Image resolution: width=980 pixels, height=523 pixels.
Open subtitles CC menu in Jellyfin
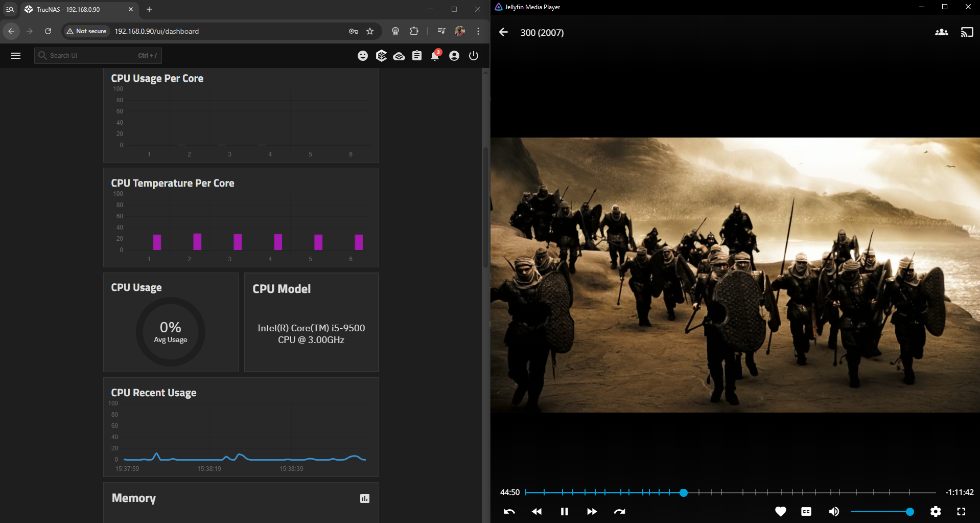(806, 511)
